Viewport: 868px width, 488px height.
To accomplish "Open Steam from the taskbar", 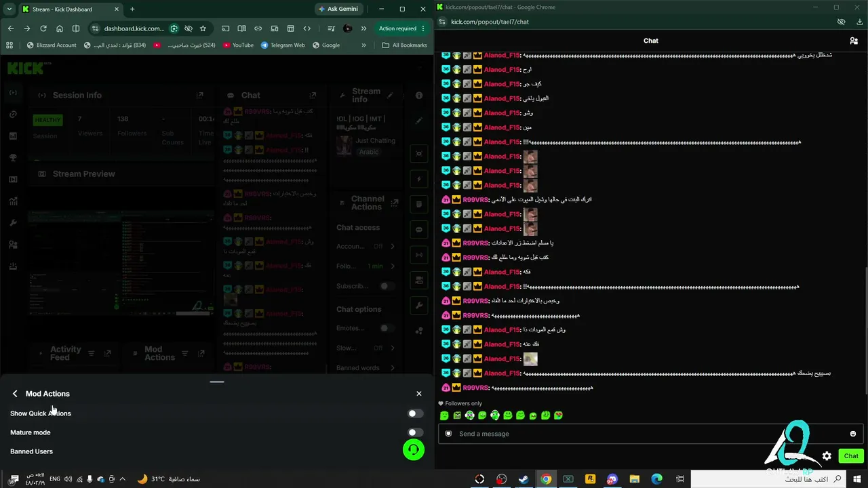I will [524, 479].
